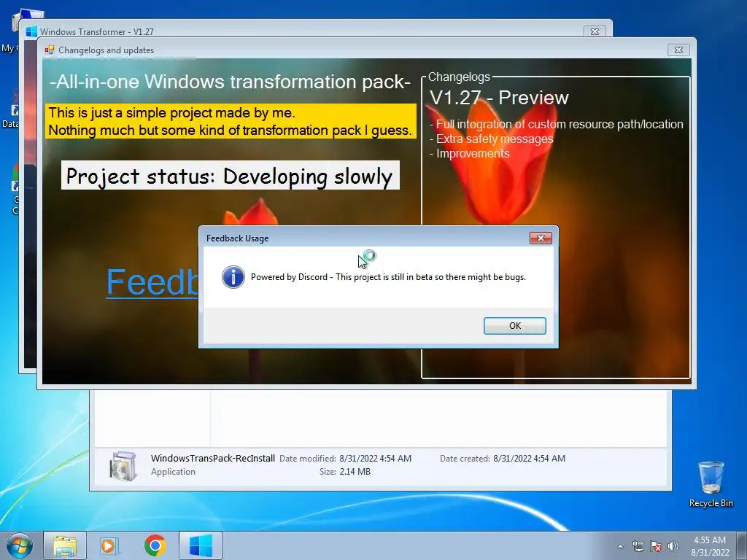Click 'Full integration of custom resource path/location' line
The image size is (747, 560).
click(557, 124)
